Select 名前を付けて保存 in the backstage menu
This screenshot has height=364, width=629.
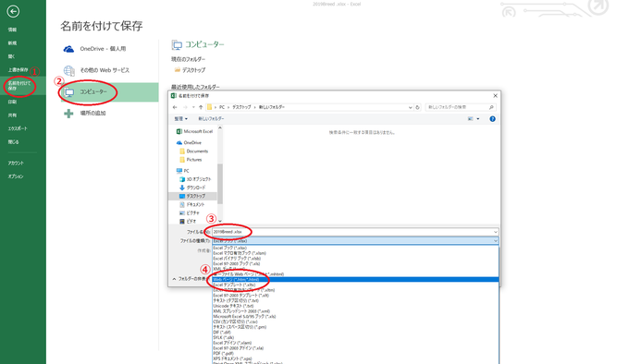pyautogui.click(x=19, y=86)
